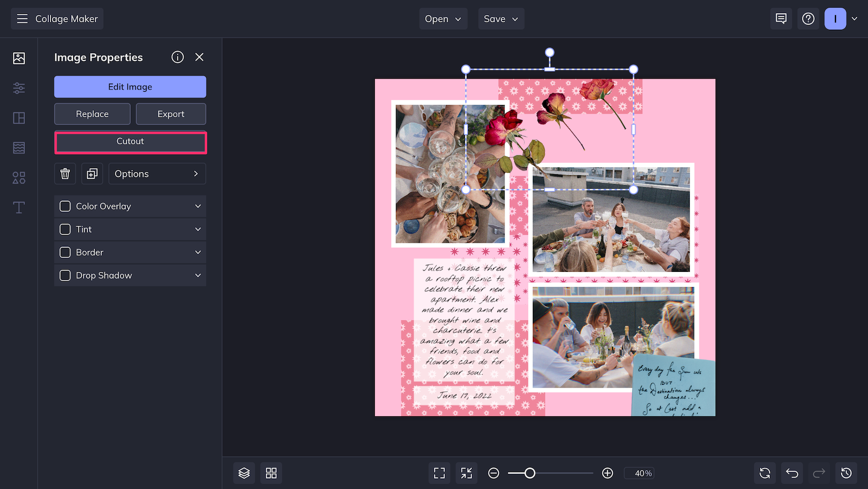
Task: Enable the Tint effect
Action: pos(65,229)
